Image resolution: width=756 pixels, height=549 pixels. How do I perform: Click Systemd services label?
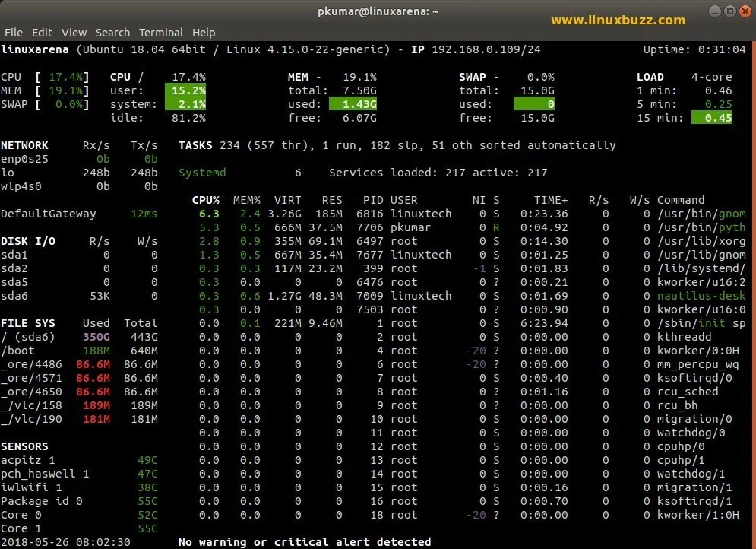[202, 173]
